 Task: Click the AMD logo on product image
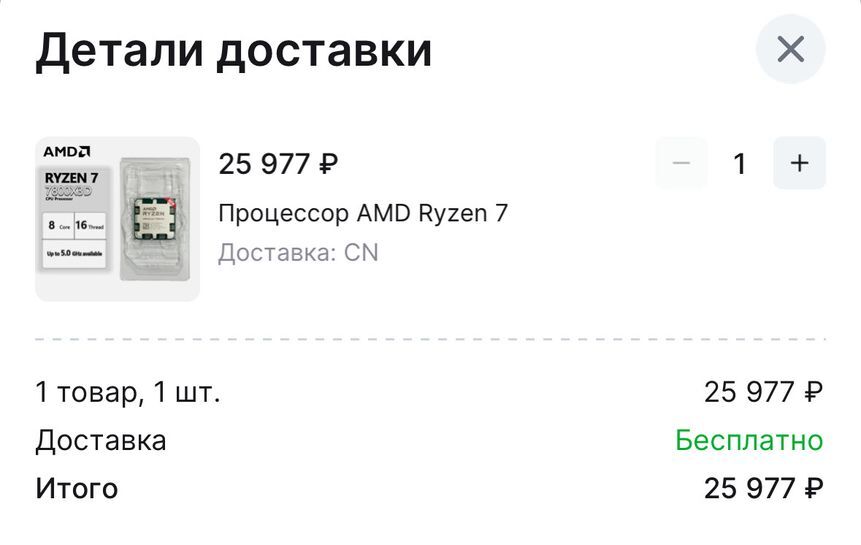(66, 151)
